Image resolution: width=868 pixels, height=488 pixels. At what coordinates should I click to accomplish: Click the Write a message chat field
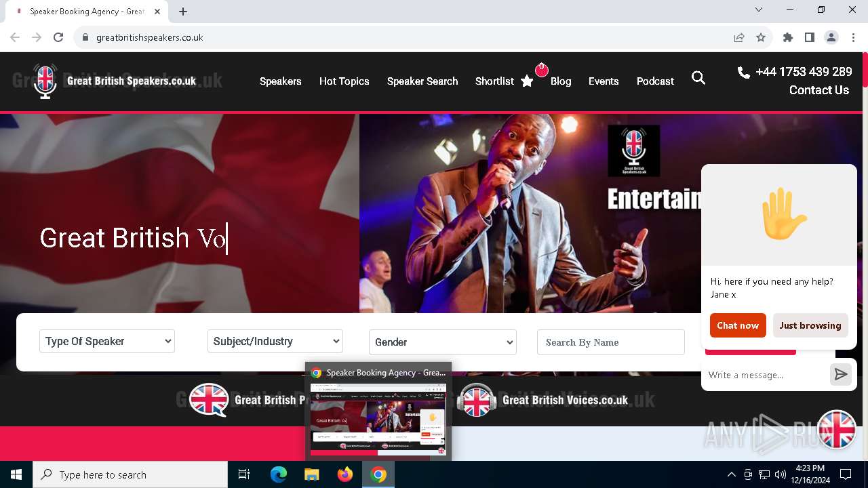[765, 375]
